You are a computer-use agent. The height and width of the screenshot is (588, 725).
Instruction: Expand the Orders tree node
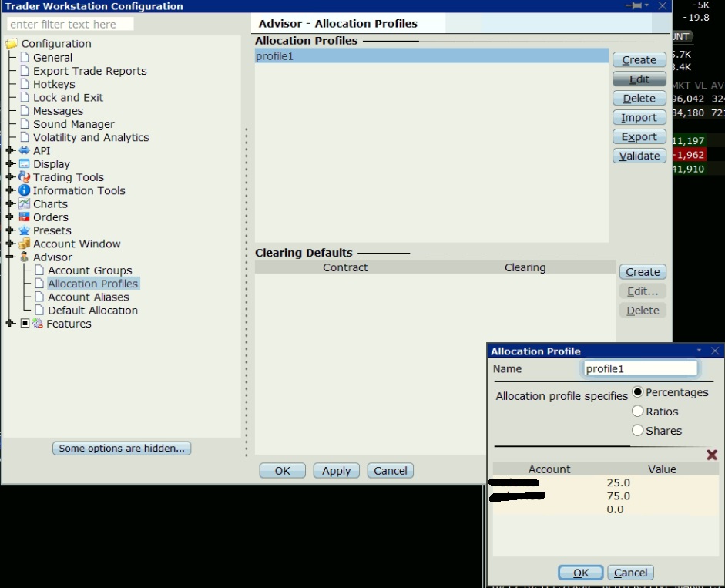(10, 217)
